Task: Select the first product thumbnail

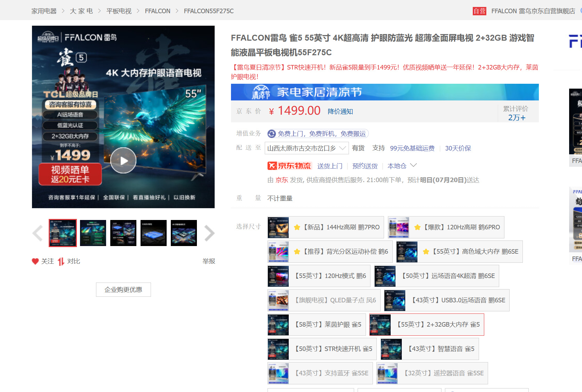Action: 63,233
